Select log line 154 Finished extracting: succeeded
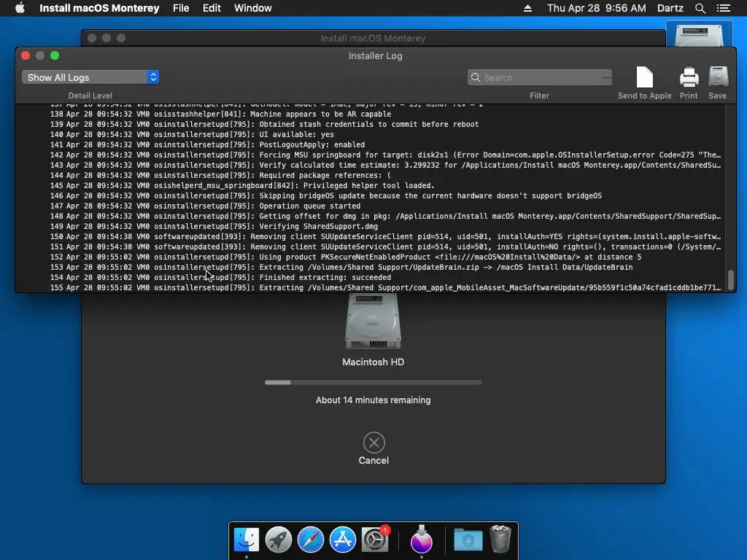The image size is (747, 560). (371, 278)
